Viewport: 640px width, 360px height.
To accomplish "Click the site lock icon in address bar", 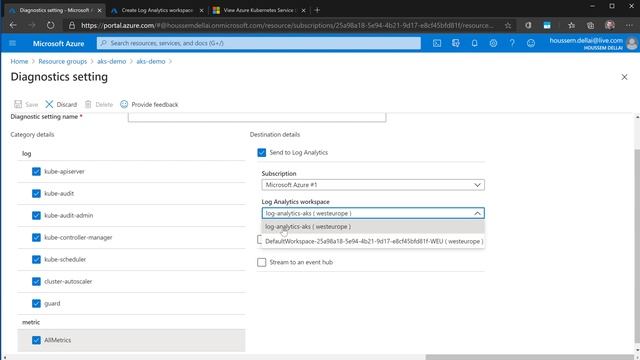I will tap(72, 25).
